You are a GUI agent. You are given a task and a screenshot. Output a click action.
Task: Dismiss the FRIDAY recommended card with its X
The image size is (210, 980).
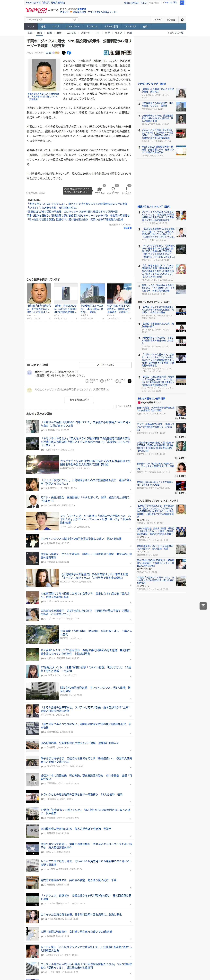click(130, 319)
